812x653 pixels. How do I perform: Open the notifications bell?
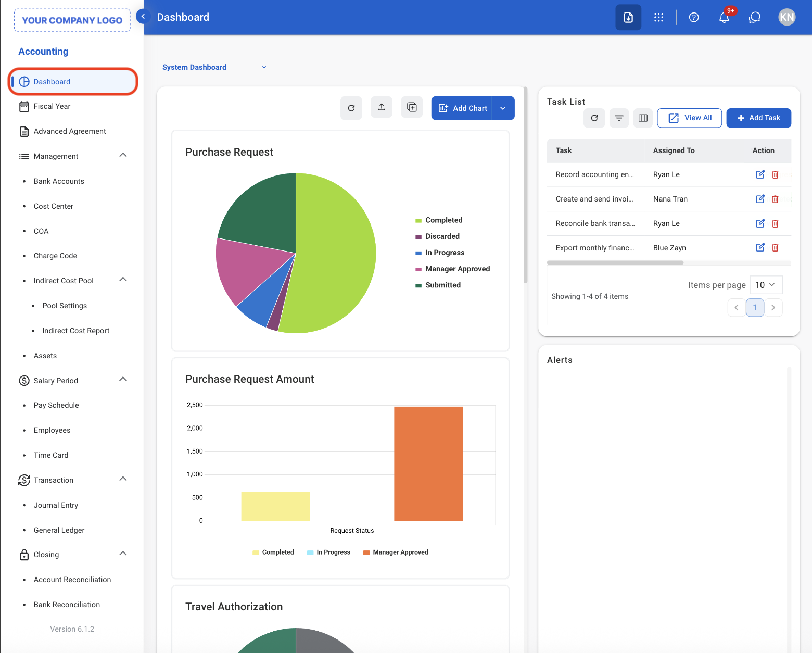coord(724,17)
